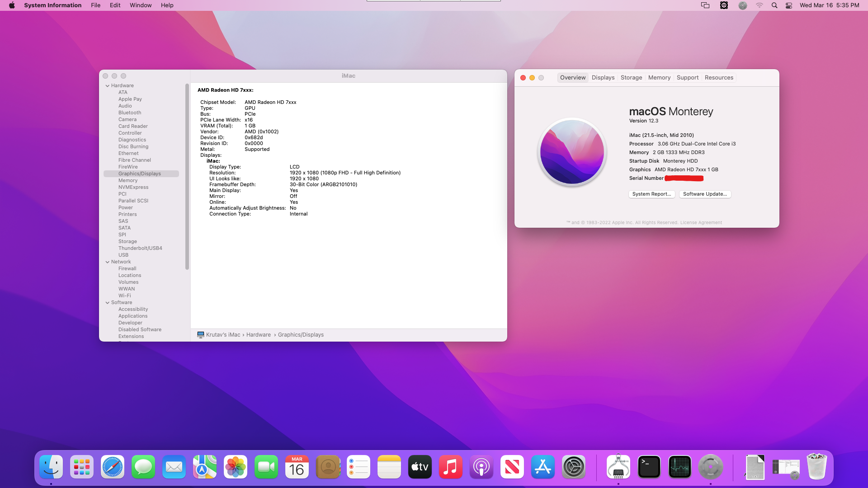
Task: Open System Preferences gear in Dock
Action: (574, 467)
